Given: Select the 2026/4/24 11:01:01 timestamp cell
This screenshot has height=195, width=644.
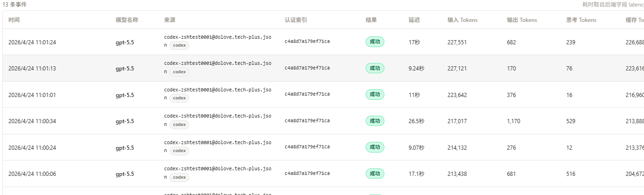Looking at the screenshot, I should click(32, 95).
